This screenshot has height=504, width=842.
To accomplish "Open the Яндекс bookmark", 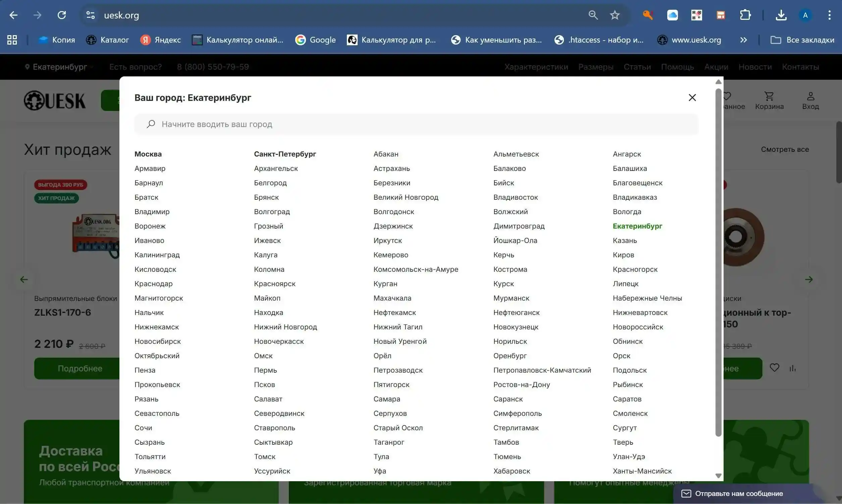I will click(160, 40).
